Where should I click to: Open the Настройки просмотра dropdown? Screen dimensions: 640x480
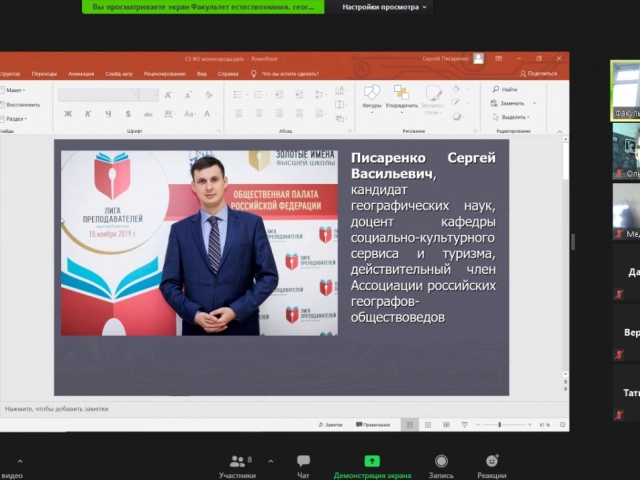click(384, 7)
